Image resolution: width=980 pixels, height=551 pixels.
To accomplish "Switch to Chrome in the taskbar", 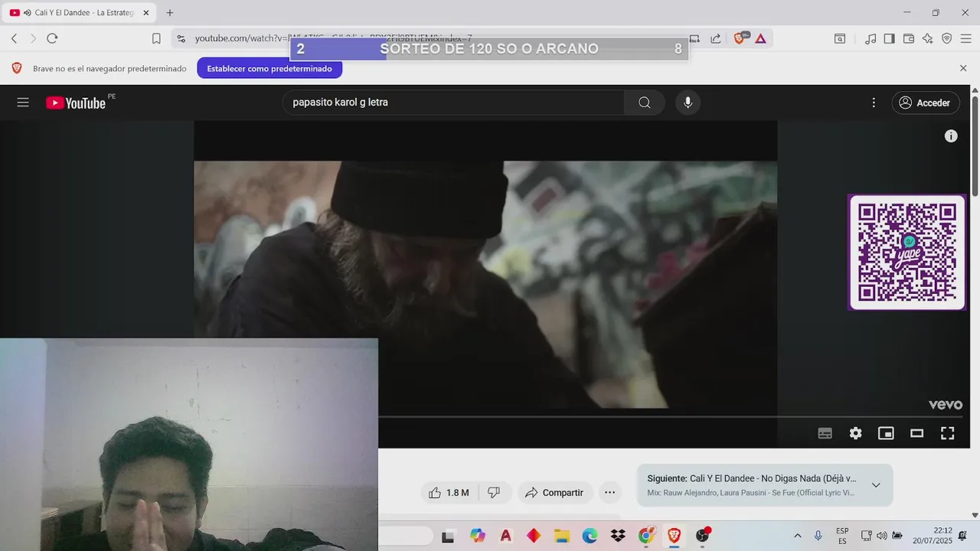I will pos(646,536).
